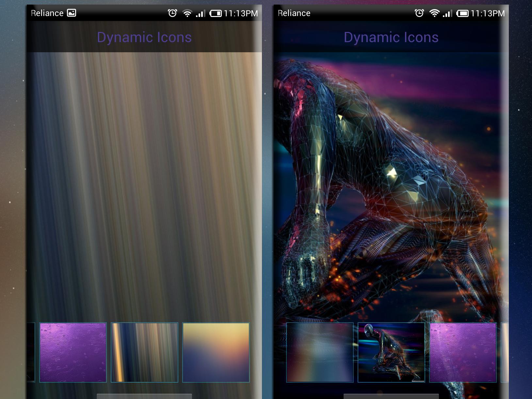Screen dimensions: 532x399
Task: Select the purple textured wallpaper thumbnail on right phone
Action: (x=463, y=352)
